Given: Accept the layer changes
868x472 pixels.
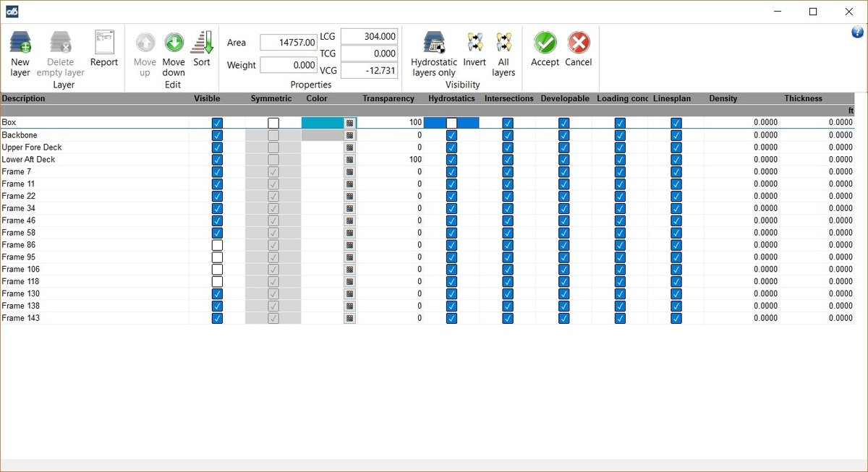Looking at the screenshot, I should coord(545,43).
